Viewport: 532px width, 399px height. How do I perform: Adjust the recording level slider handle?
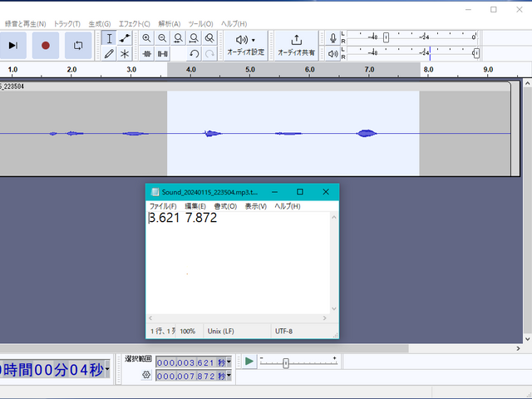pyautogui.click(x=386, y=37)
